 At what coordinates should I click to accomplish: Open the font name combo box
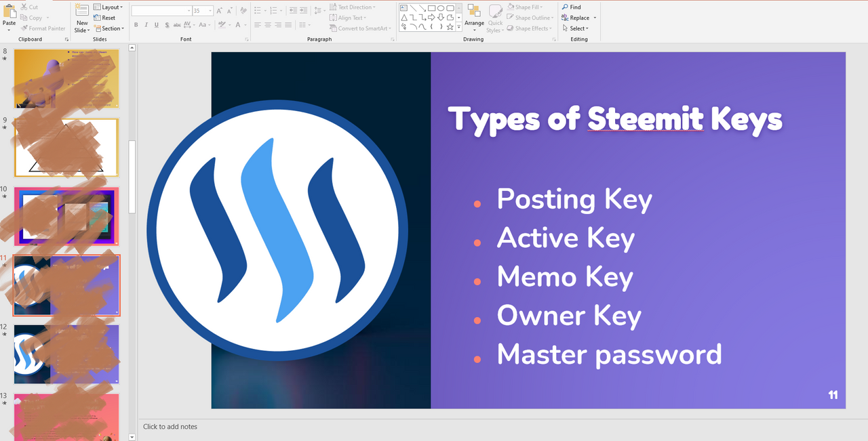(161, 11)
